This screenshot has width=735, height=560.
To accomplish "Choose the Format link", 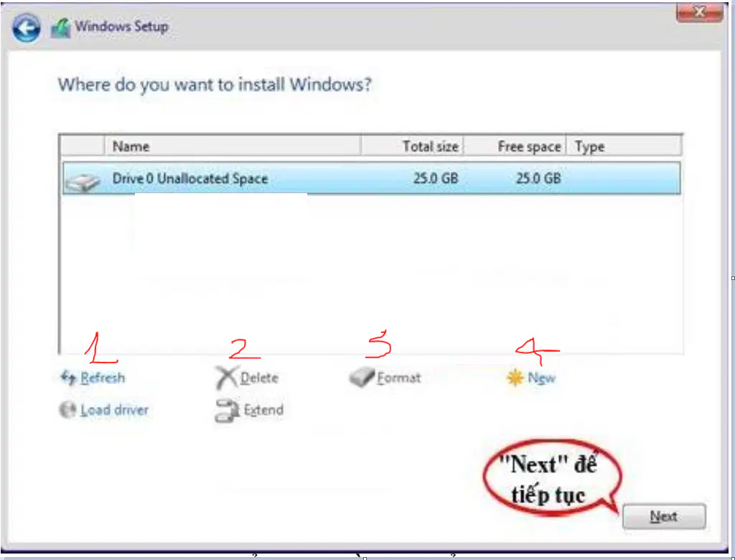I will tap(399, 377).
